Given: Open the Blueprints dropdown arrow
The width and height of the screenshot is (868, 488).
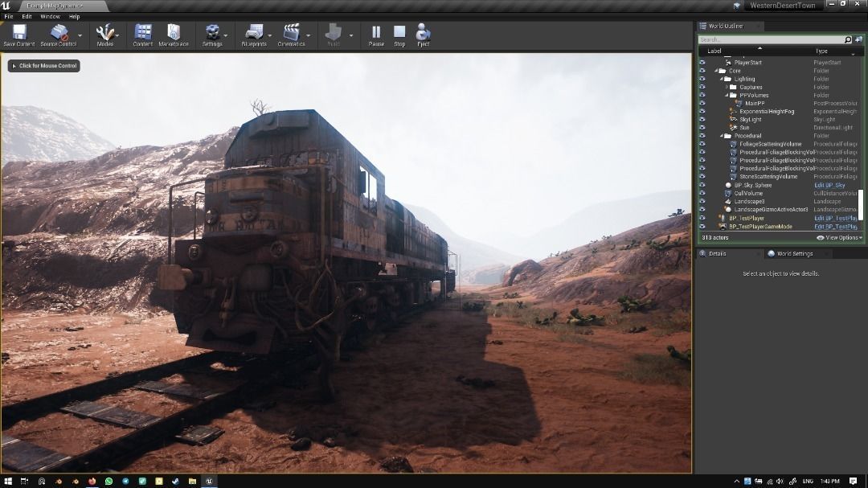Looking at the screenshot, I should pyautogui.click(x=269, y=35).
